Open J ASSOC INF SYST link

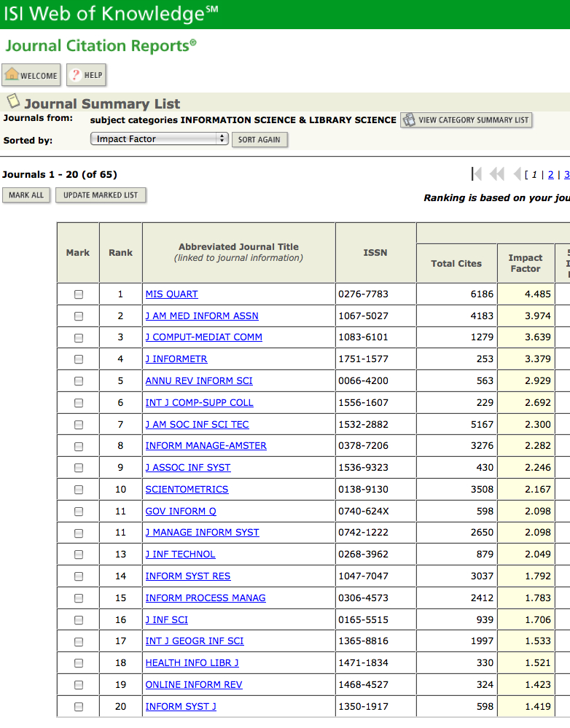tap(187, 468)
